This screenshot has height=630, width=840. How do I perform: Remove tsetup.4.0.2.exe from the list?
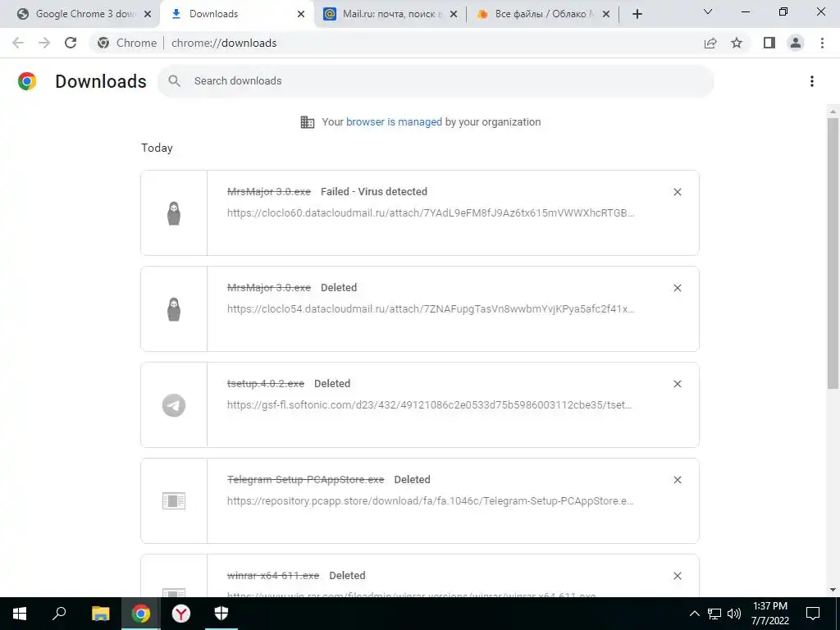677,384
